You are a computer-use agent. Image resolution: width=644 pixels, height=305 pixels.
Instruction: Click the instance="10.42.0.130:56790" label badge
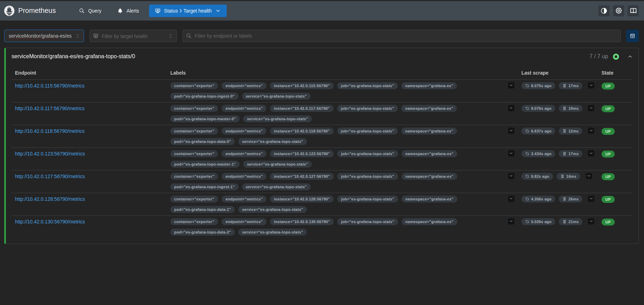coord(302,222)
